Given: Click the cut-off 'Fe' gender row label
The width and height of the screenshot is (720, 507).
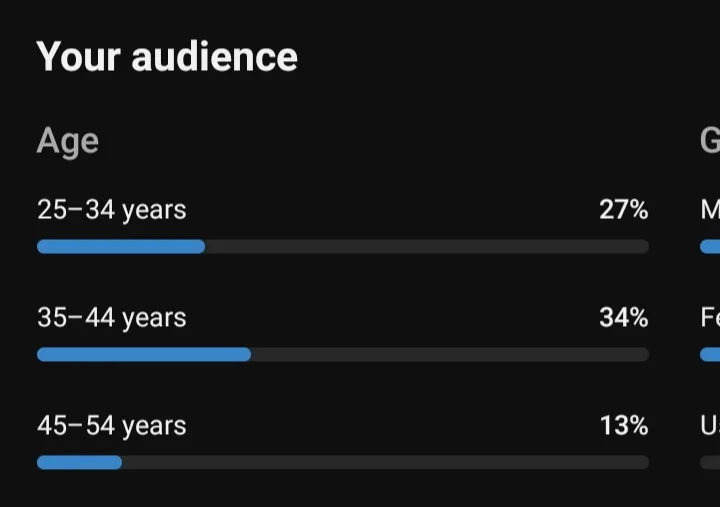Looking at the screenshot, I should [710, 317].
